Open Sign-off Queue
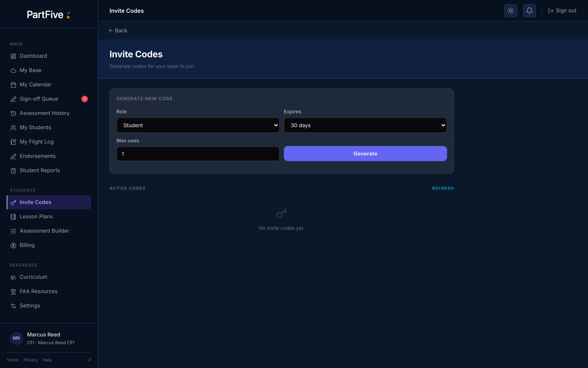This screenshot has width=588, height=368. tap(49, 99)
